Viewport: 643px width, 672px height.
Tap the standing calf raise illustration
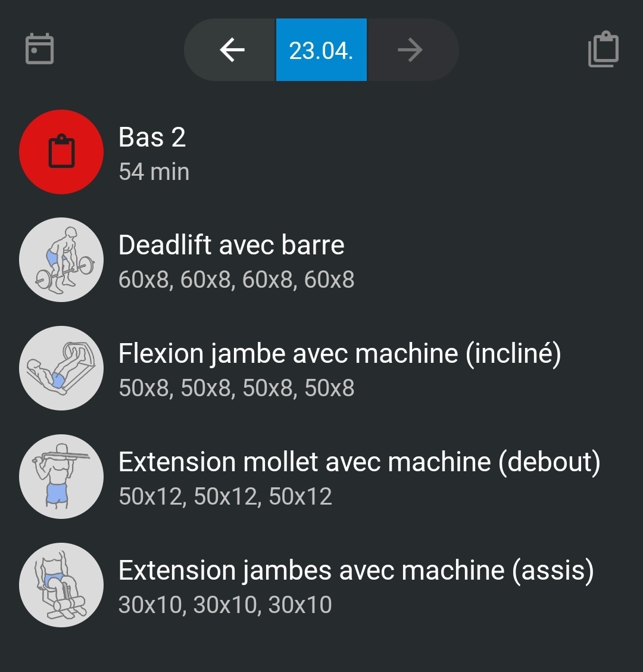(61, 477)
